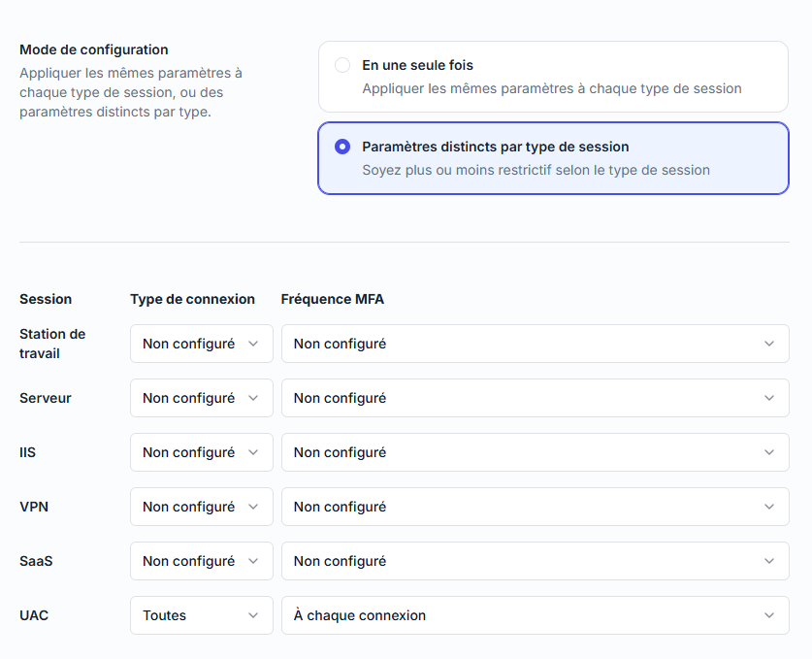Change UAC connection type from 'Toutes'
The height and width of the screenshot is (659, 812).
click(x=201, y=615)
